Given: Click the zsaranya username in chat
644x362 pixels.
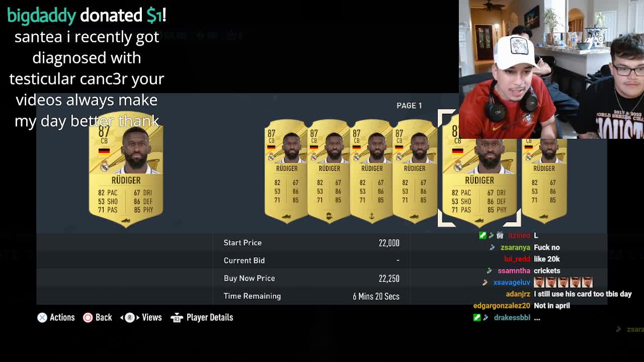Looking at the screenshot, I should [515, 247].
